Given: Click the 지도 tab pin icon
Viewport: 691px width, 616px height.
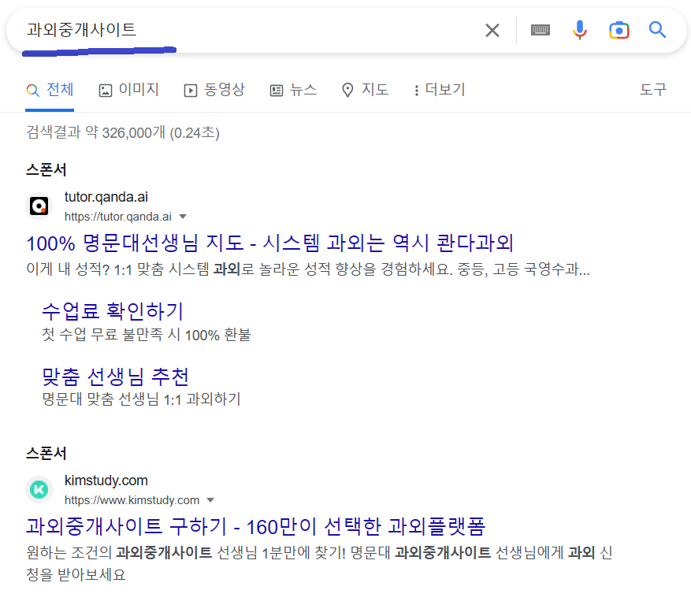Looking at the screenshot, I should point(347,90).
